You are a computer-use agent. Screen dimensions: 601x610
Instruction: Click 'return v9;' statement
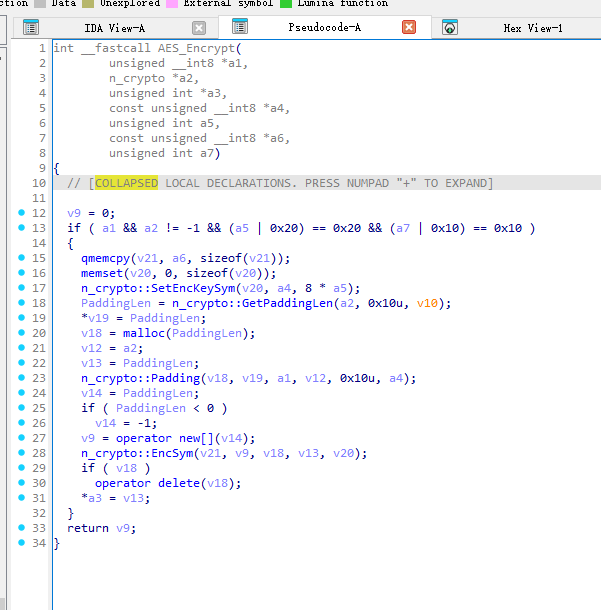102,528
